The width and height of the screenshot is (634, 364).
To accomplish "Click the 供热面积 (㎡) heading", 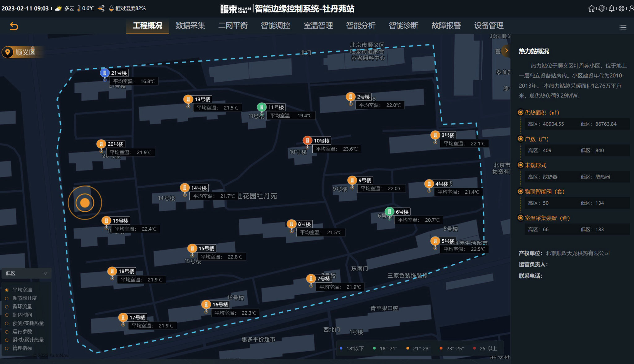I will [x=542, y=113].
